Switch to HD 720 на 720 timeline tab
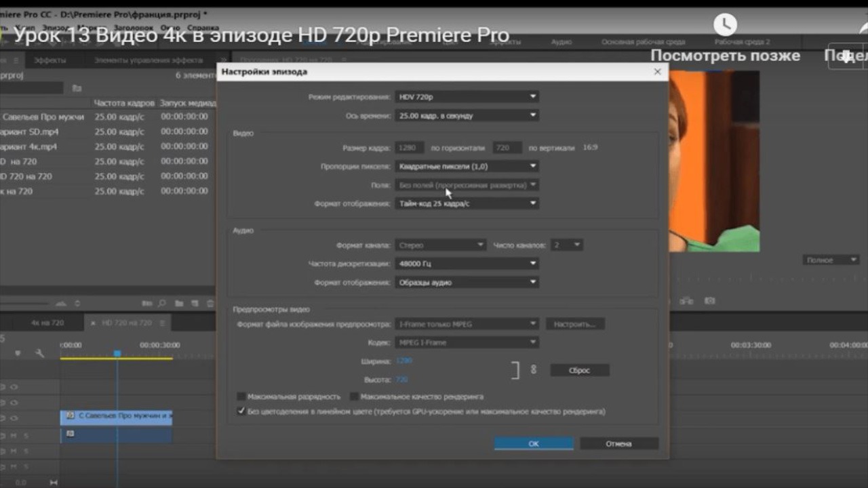Screen dimensions: 868x488 point(127,323)
